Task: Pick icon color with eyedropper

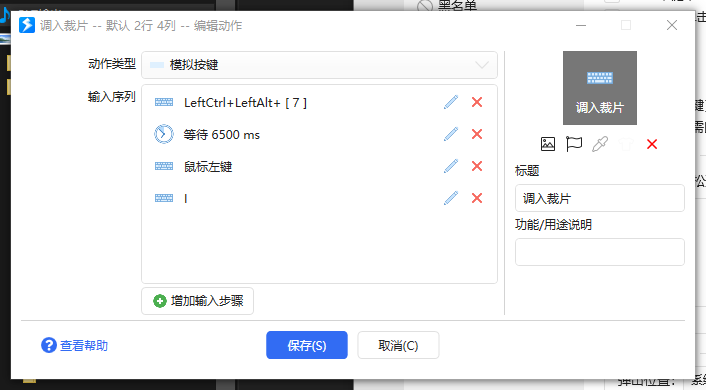Action: tap(600, 144)
